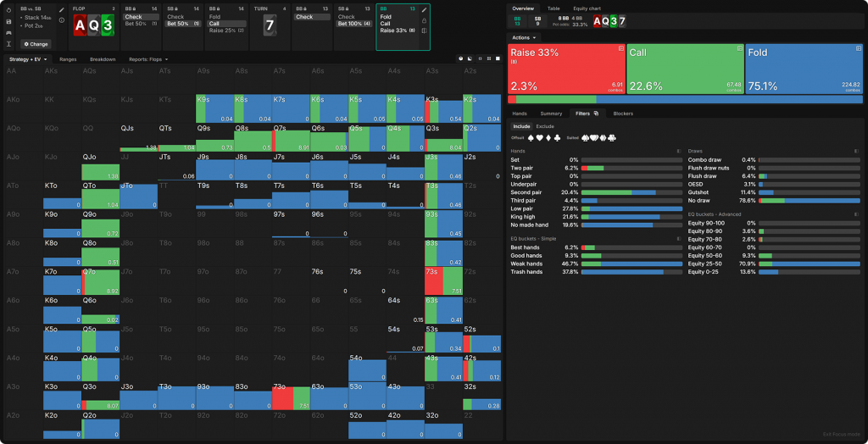Click the gamepad practice icon in the sidebar
Viewport: 868px width, 444px height.
coord(8,32)
